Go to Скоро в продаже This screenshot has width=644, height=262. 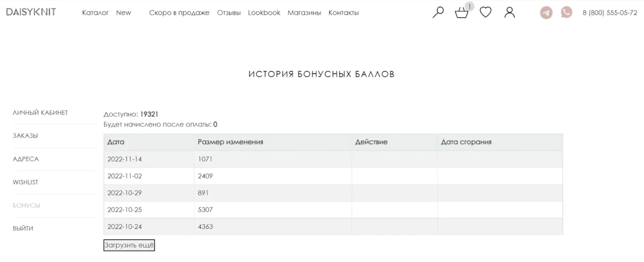point(179,13)
